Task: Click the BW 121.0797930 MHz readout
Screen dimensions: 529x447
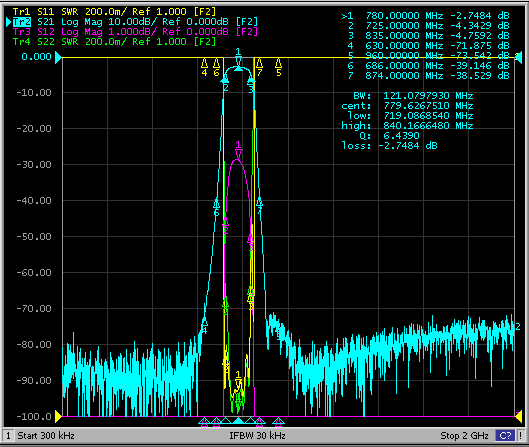Action: click(413, 96)
